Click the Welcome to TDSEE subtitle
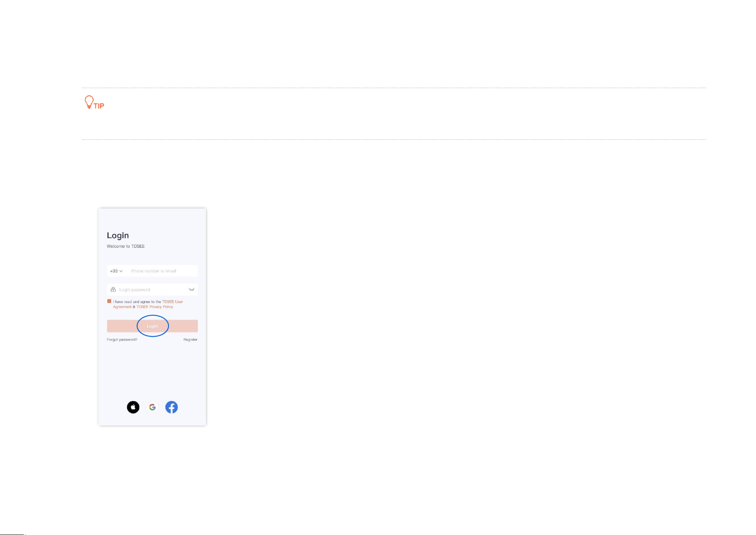This screenshot has width=756, height=535. pyautogui.click(x=126, y=246)
